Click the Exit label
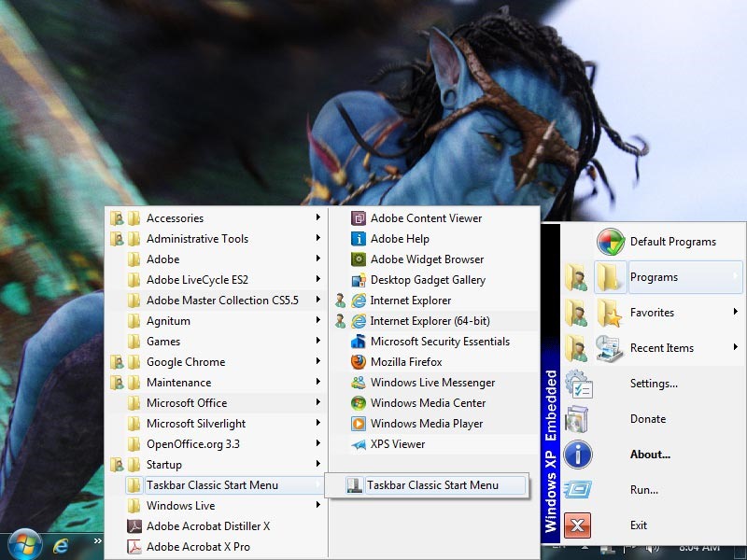The image size is (747, 560). (639, 525)
